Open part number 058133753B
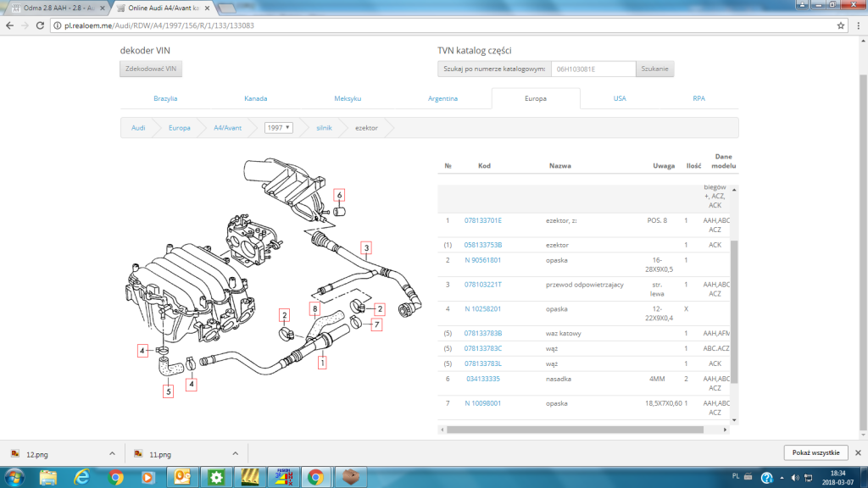Image resolution: width=868 pixels, height=488 pixels. (x=482, y=245)
